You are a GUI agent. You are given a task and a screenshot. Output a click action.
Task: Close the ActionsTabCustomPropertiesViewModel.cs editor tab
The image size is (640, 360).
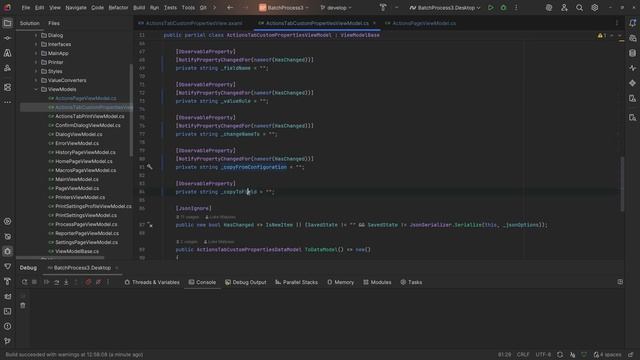pyautogui.click(x=374, y=23)
